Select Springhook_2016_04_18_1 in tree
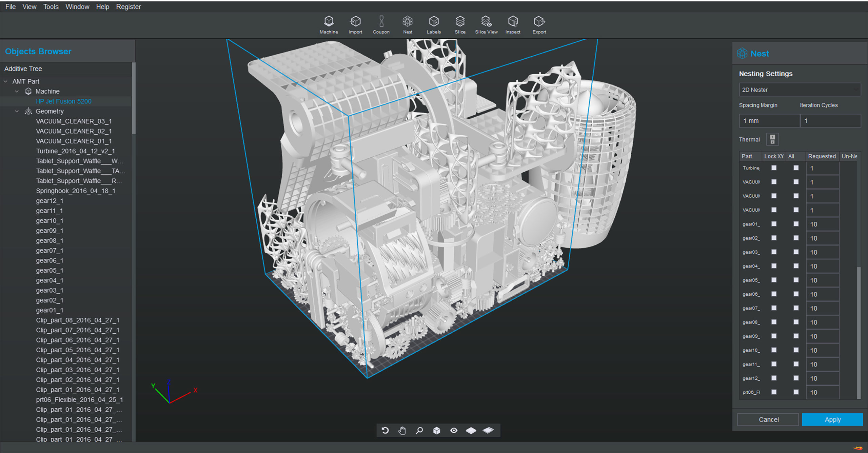868x453 pixels. pyautogui.click(x=76, y=191)
